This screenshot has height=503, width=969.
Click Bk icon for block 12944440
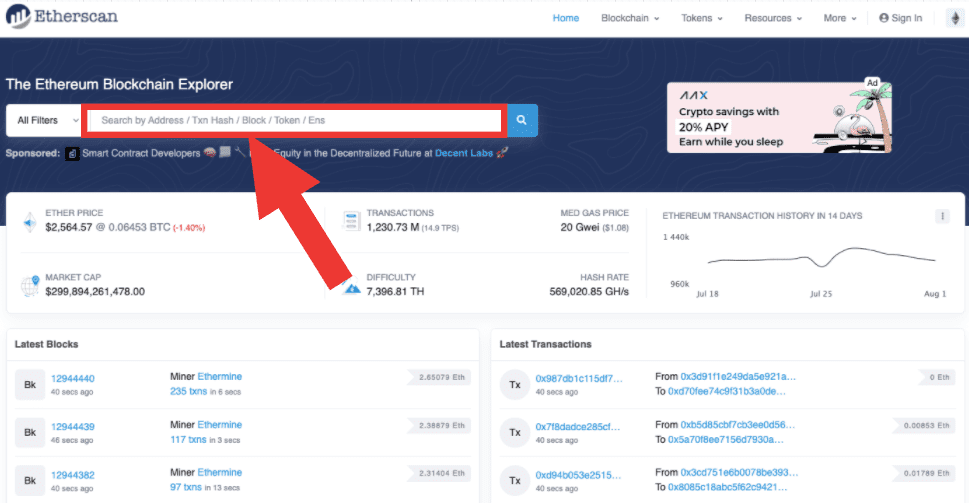tap(30, 384)
